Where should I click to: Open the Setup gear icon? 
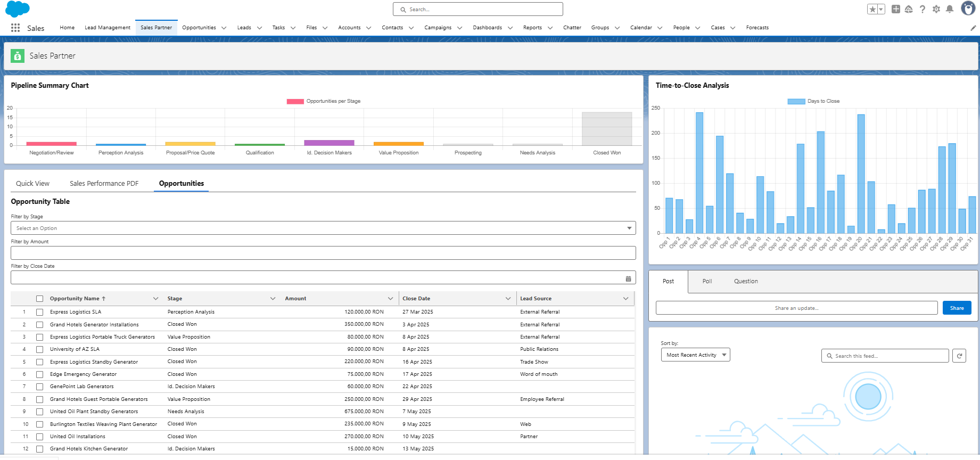coord(936,9)
